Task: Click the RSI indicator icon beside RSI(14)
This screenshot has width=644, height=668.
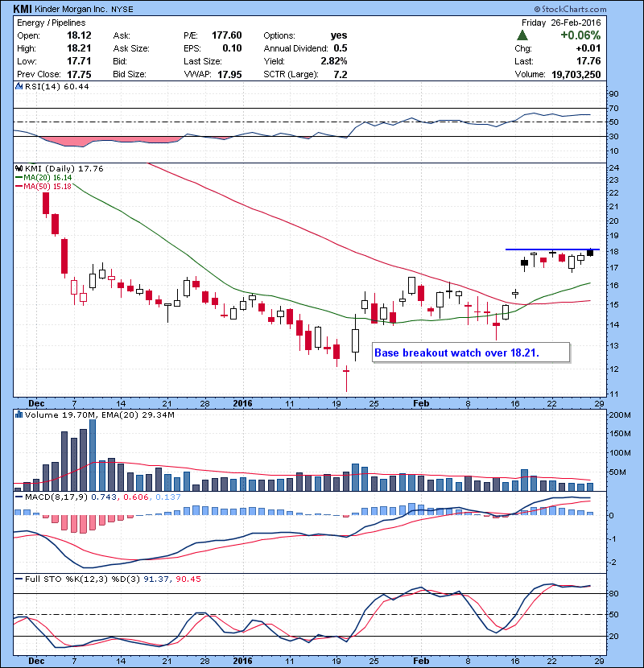Action: click(19, 86)
